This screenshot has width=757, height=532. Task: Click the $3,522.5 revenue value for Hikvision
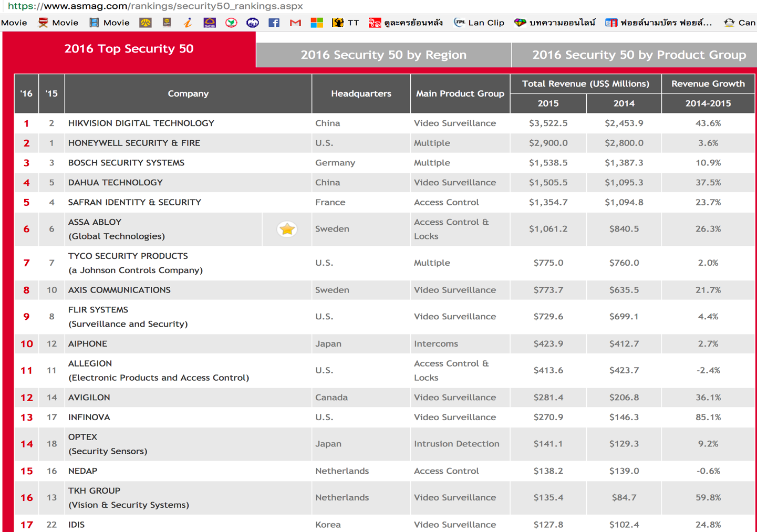point(548,123)
